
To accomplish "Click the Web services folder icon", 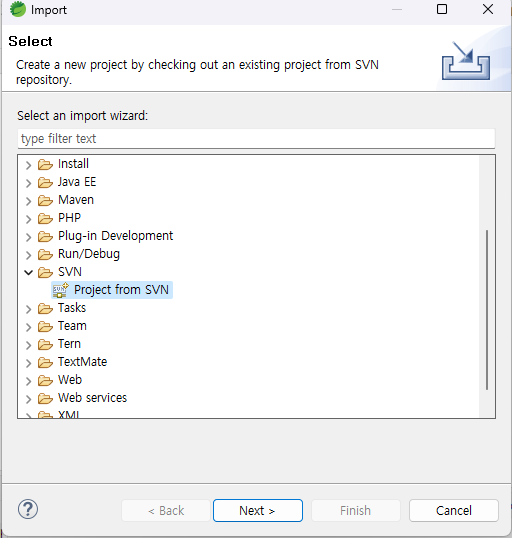I will click(45, 398).
